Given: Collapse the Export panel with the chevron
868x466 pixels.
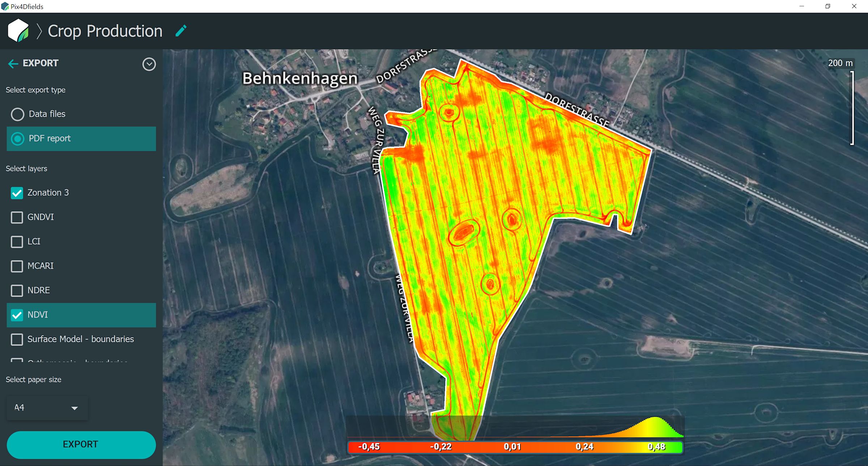Looking at the screenshot, I should [149, 64].
